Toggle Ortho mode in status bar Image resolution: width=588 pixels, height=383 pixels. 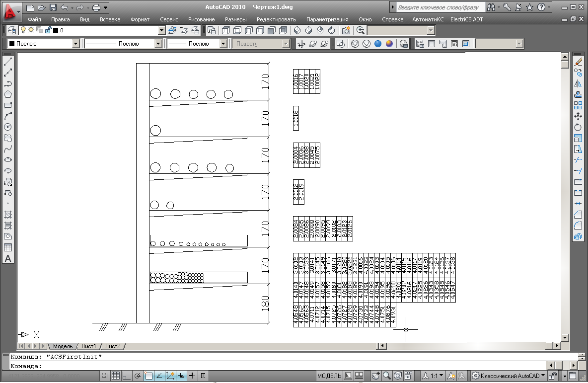(x=127, y=376)
